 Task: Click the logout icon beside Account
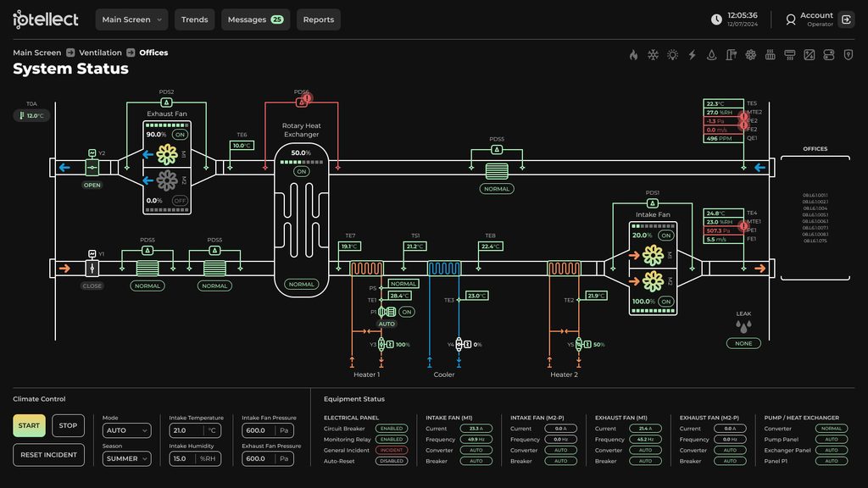847,19
